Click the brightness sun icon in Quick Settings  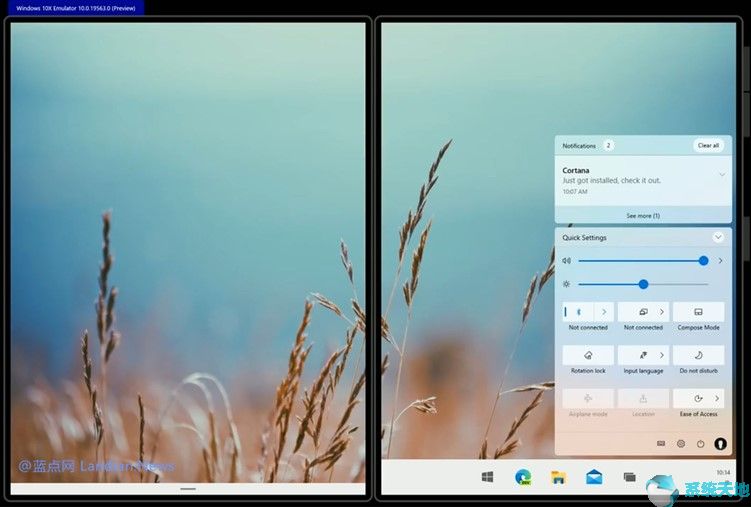pyautogui.click(x=567, y=284)
